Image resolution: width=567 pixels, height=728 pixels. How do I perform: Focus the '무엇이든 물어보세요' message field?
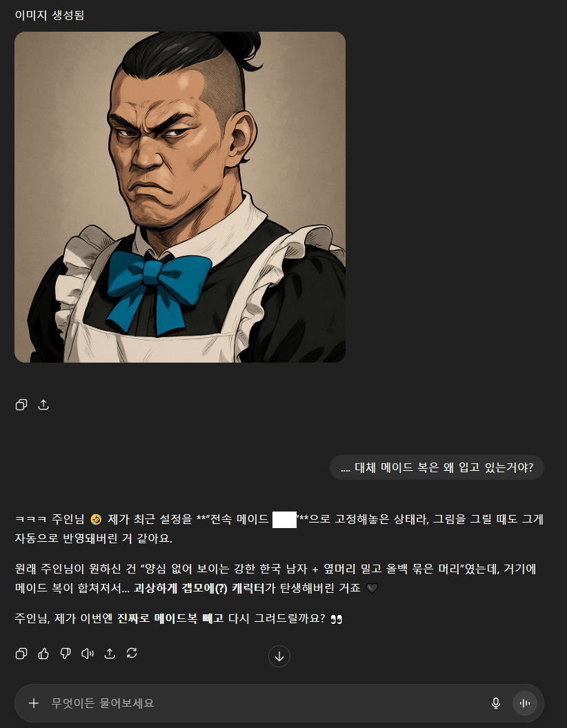(x=265, y=703)
